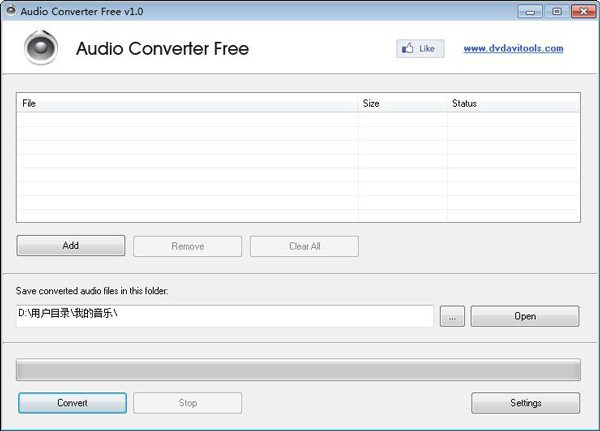Click the Facebook Like button
600x431 pixels.
coord(420,49)
